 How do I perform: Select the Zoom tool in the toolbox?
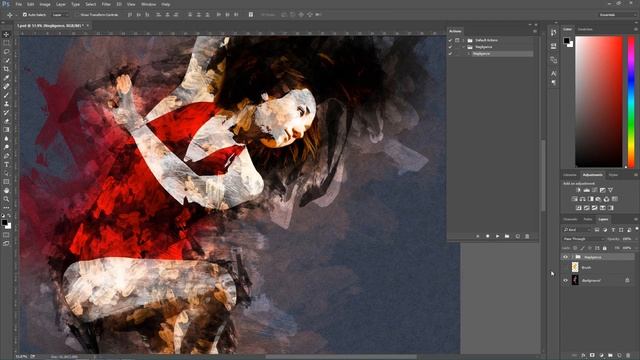point(6,199)
